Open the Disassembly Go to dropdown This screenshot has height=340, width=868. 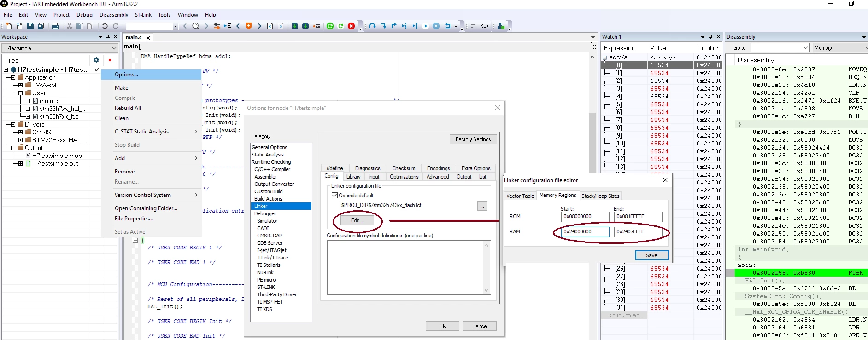(805, 48)
